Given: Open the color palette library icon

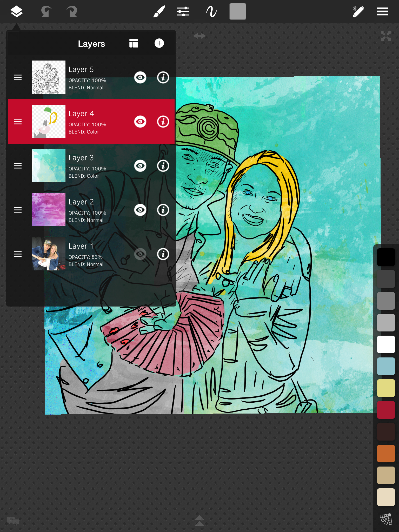Looking at the screenshot, I should (x=386, y=519).
